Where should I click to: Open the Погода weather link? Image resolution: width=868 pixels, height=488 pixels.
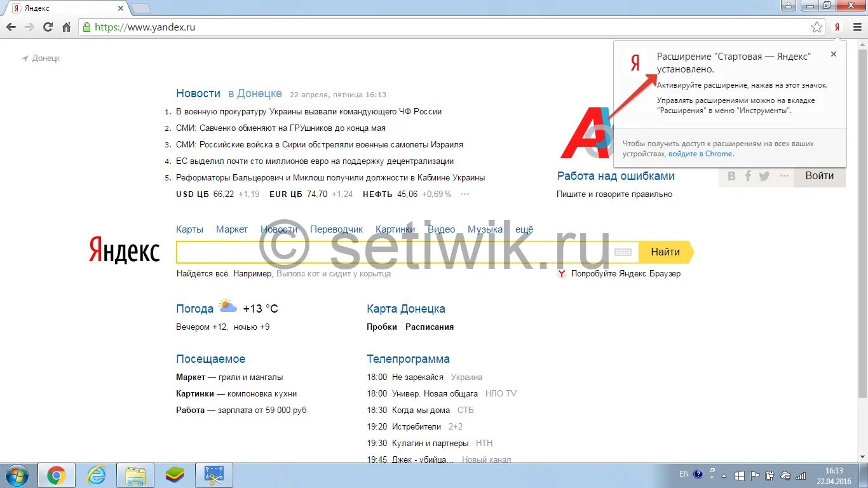coord(194,309)
